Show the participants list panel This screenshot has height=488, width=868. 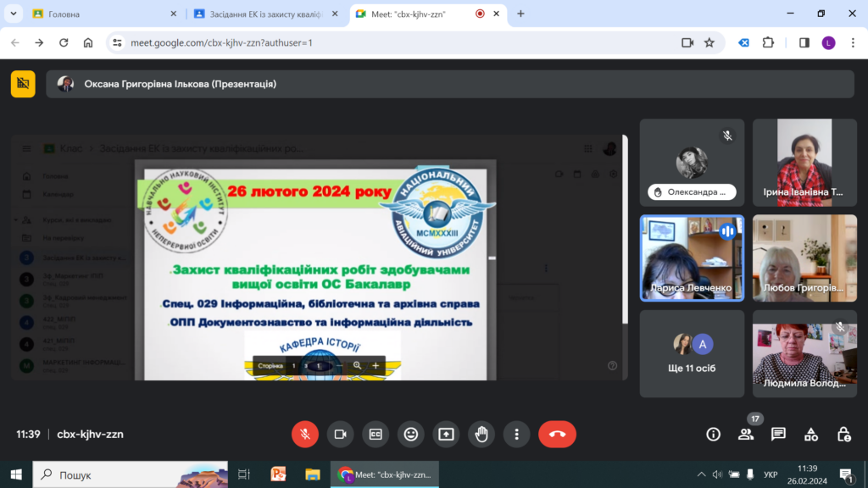click(x=746, y=434)
